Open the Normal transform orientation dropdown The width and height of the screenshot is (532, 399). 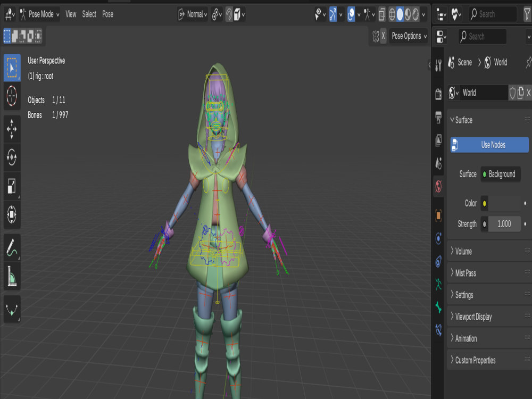pos(193,14)
